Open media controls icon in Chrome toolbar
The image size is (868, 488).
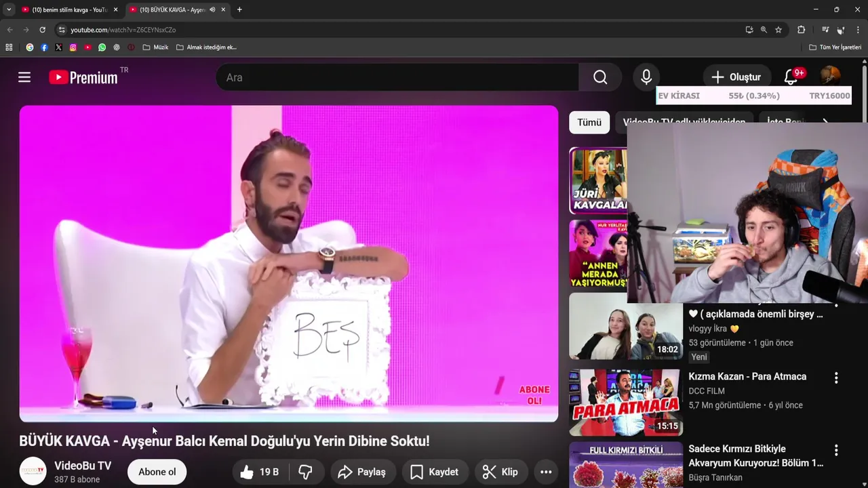825,30
